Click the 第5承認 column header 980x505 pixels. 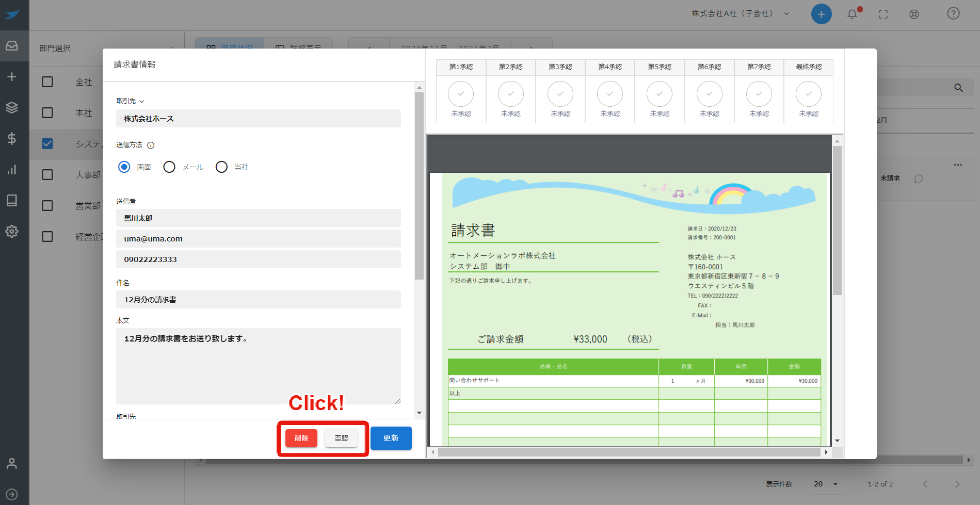[x=660, y=67]
